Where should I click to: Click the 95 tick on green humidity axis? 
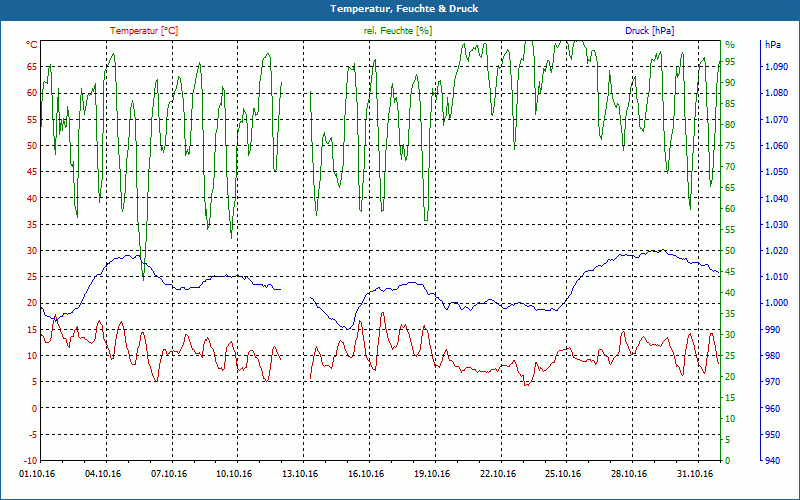pos(730,62)
